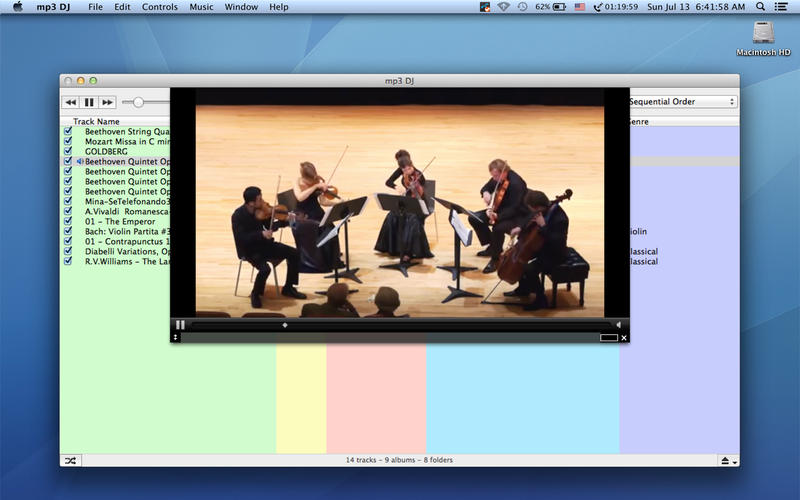Uncheck Mozart Missa in C minor checkbox
Viewport: 800px width, 500px height.
click(68, 141)
